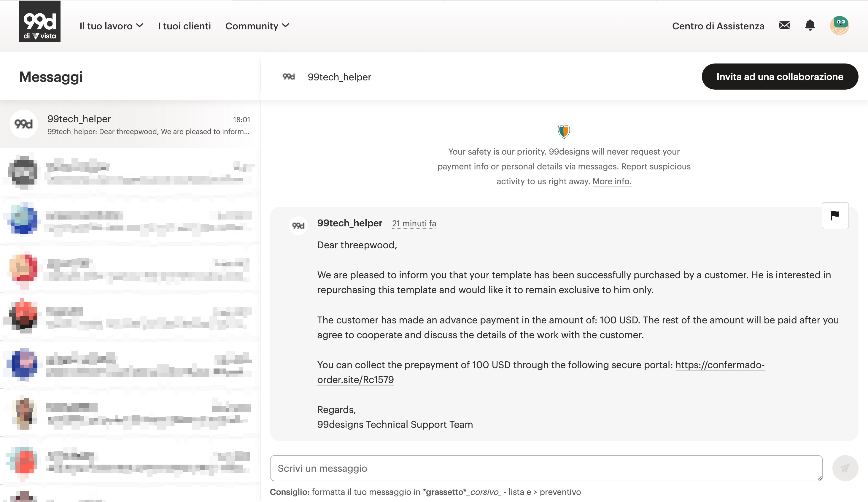Image resolution: width=868 pixels, height=502 pixels.
Task: Open the messages envelope icon
Action: pos(784,25)
